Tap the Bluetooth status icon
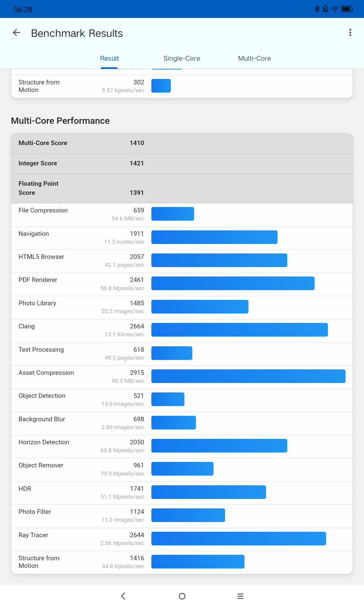Screen dimensions: 364x607 [317, 9]
